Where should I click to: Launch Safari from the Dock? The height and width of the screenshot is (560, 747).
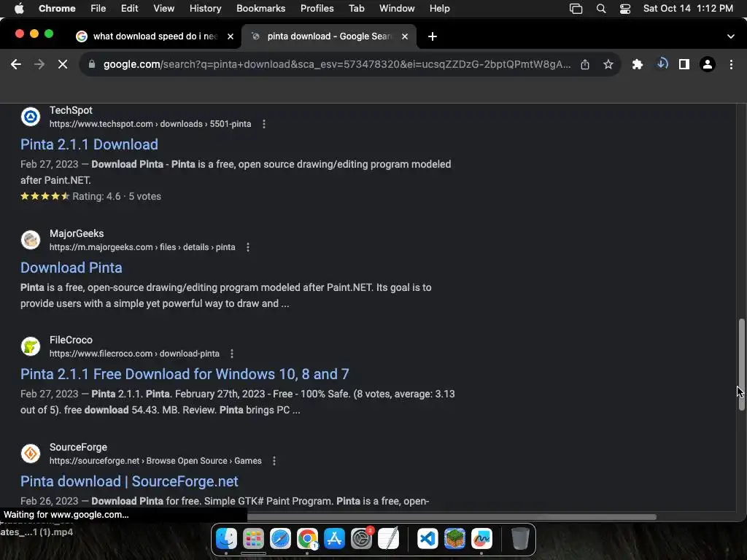(x=280, y=539)
